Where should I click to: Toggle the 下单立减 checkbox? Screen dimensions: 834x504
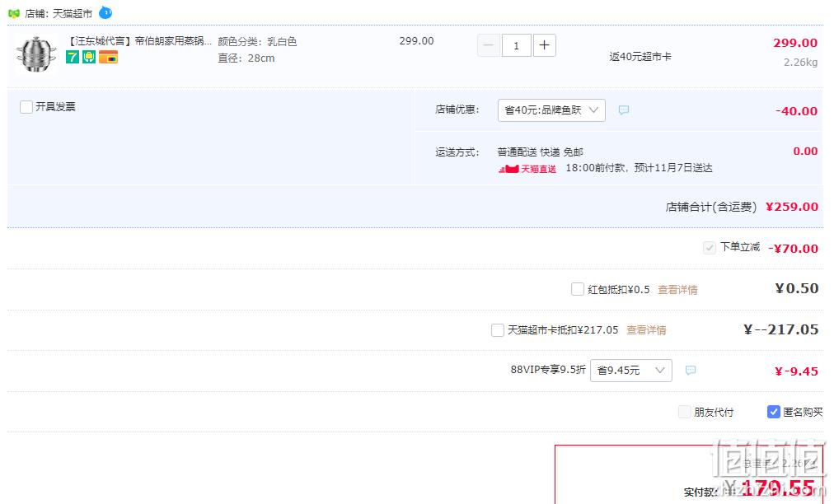tap(709, 248)
